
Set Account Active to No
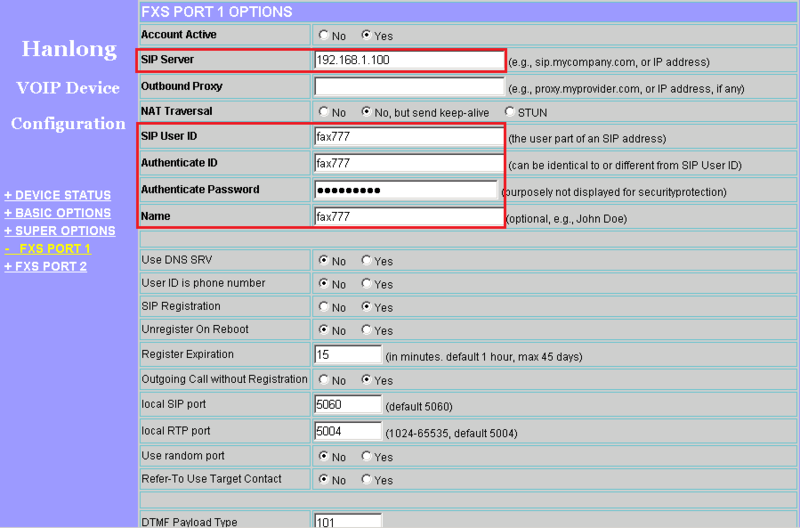click(x=323, y=35)
